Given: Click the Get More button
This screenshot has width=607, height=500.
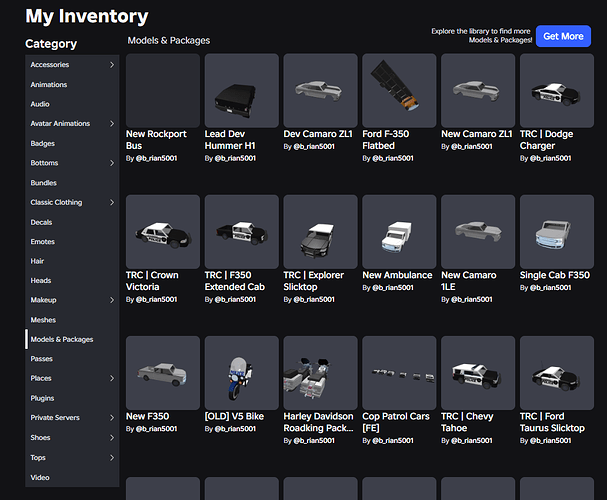Looking at the screenshot, I should (x=563, y=36).
